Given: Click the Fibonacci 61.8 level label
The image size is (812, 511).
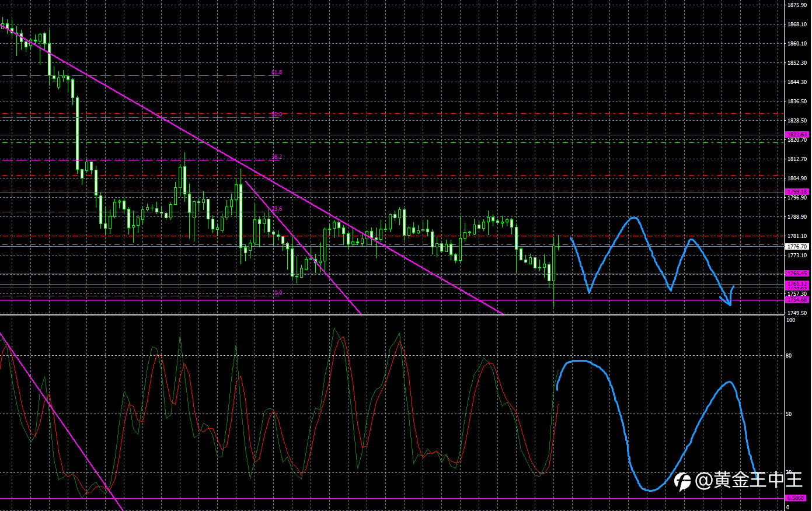Looking at the screenshot, I should [x=277, y=72].
